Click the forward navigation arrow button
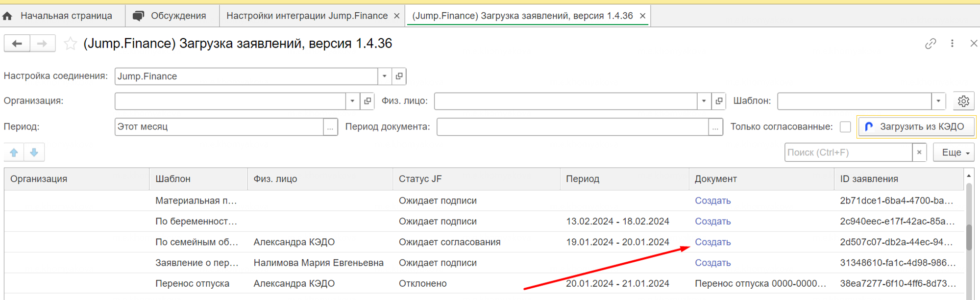 pos(42,44)
